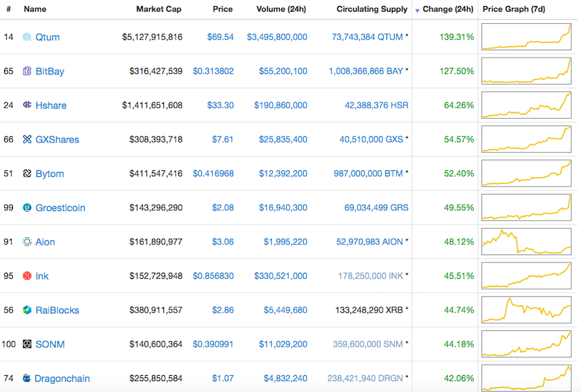Viewport: 581px width, 392px height.
Task: Sort table by Circulating Supply column header
Action: click(x=372, y=9)
